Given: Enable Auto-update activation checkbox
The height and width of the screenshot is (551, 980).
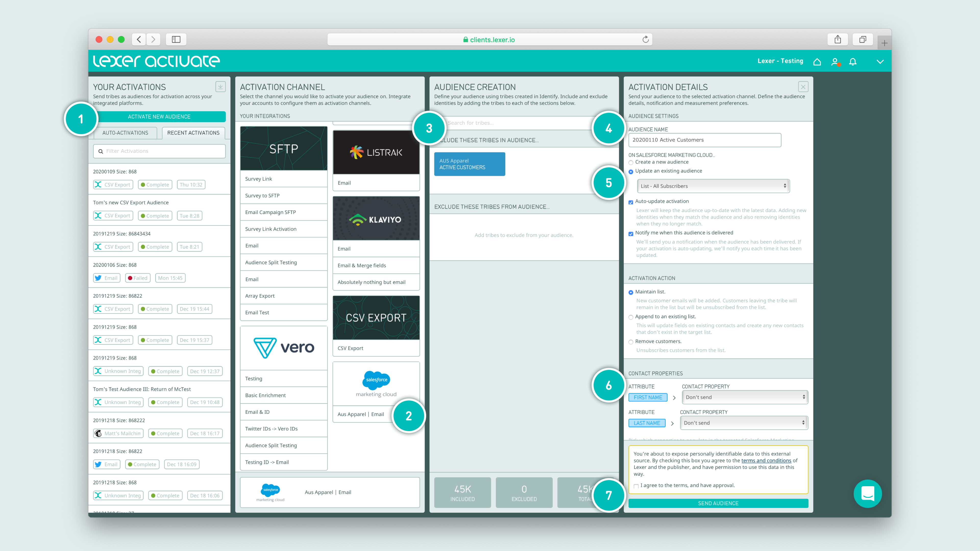Looking at the screenshot, I should click(631, 201).
